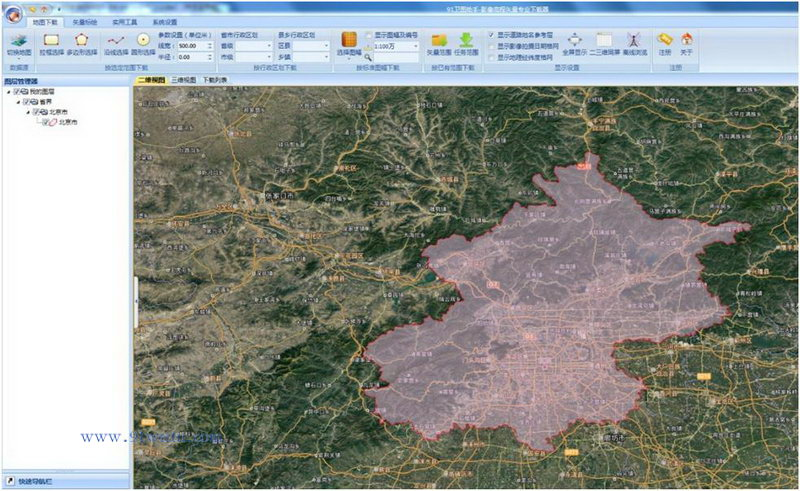Enable the 显示地理经纬度格网 checkbox
This screenshot has width=800, height=491.
click(x=491, y=58)
